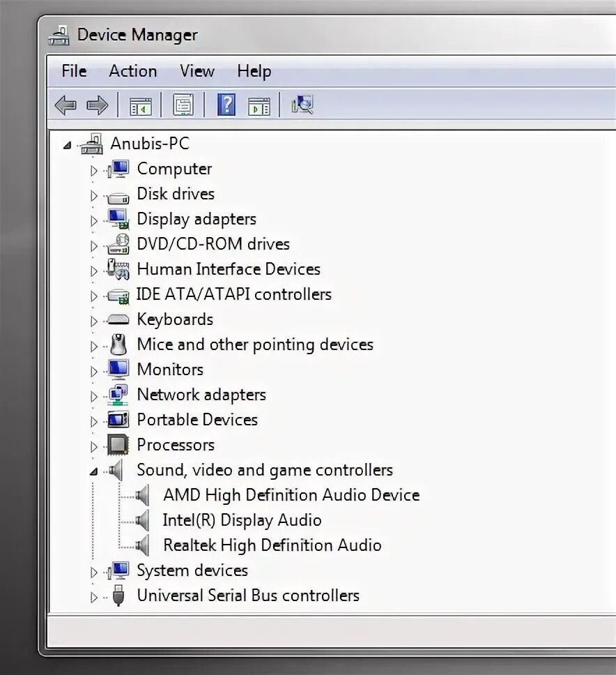Open the File menu
The width and height of the screenshot is (616, 675).
pyautogui.click(x=74, y=71)
